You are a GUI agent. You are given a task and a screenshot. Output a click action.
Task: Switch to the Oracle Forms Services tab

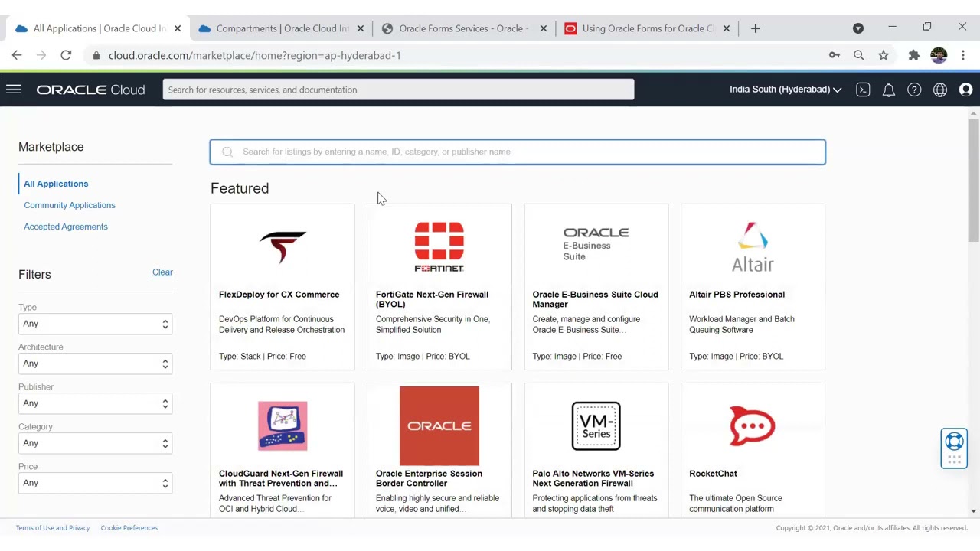coord(463,28)
